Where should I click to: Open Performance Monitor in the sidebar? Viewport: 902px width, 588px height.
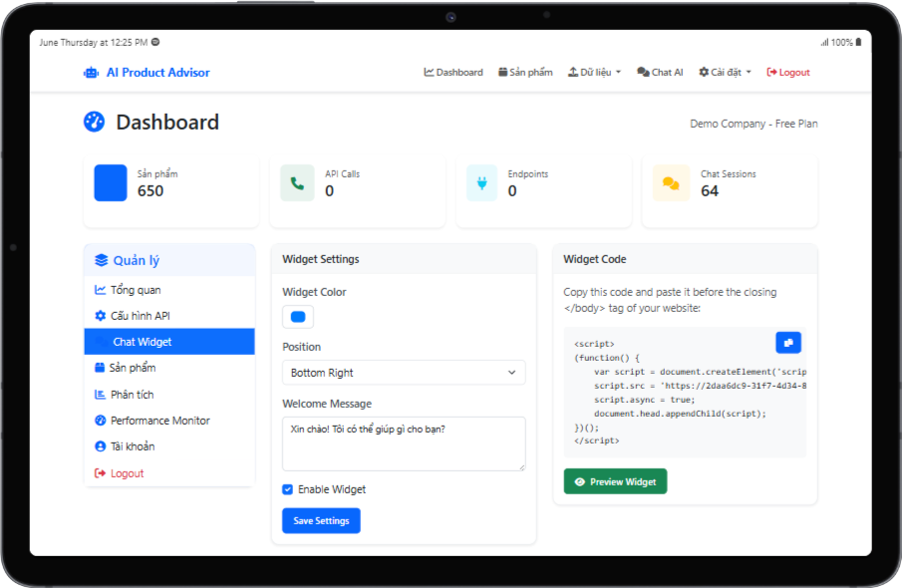(x=169, y=421)
